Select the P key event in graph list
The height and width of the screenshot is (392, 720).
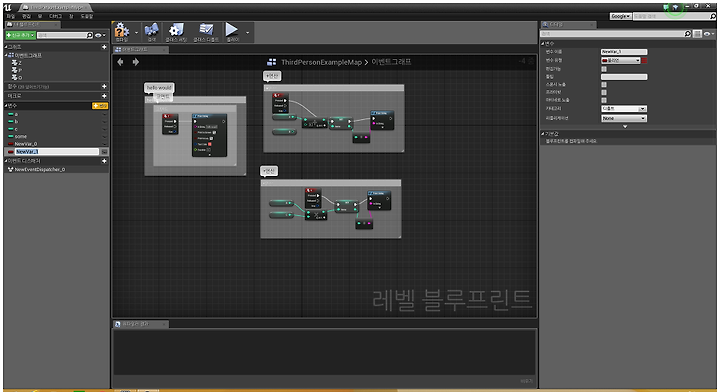[17, 70]
